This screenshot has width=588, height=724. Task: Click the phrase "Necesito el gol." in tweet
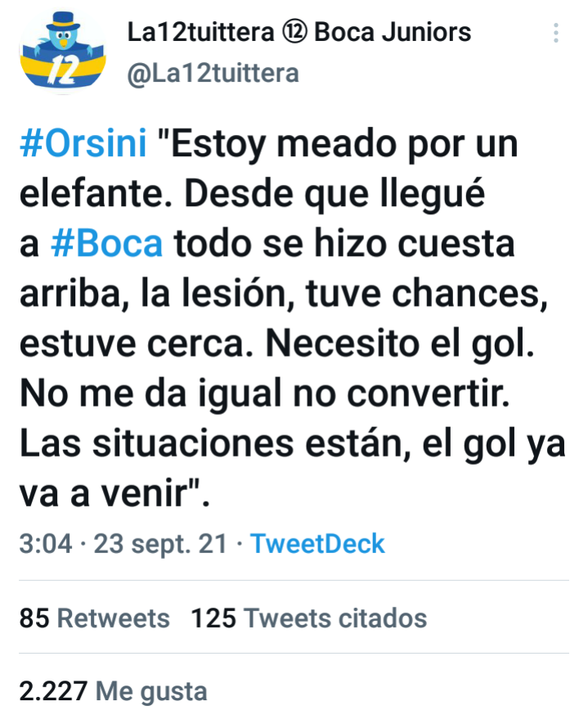coord(400,344)
